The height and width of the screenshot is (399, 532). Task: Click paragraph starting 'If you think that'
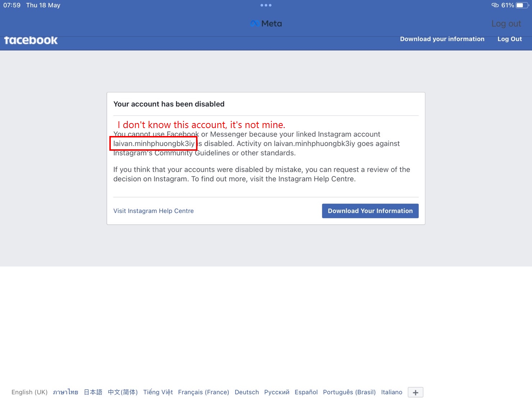[x=262, y=174]
